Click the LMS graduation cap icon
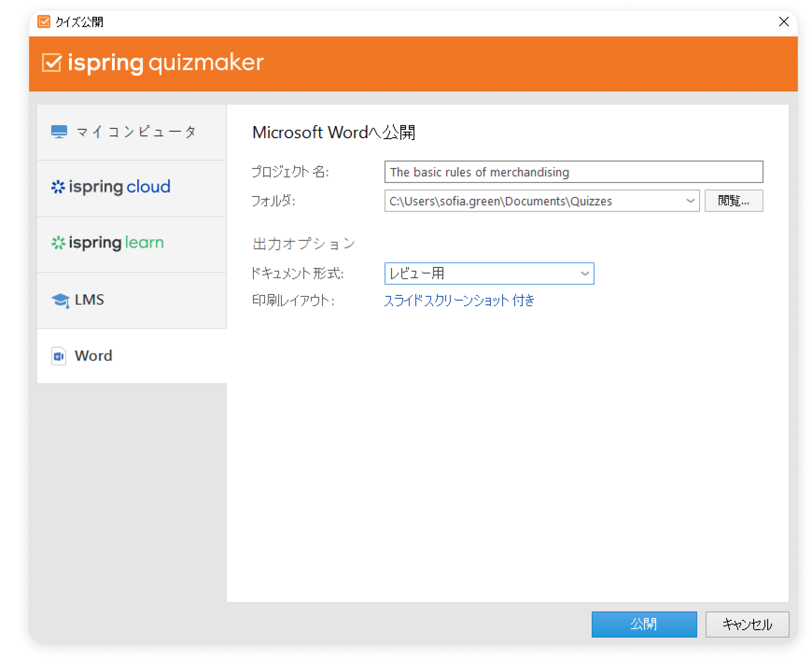This screenshot has height=660, width=812. (x=60, y=300)
